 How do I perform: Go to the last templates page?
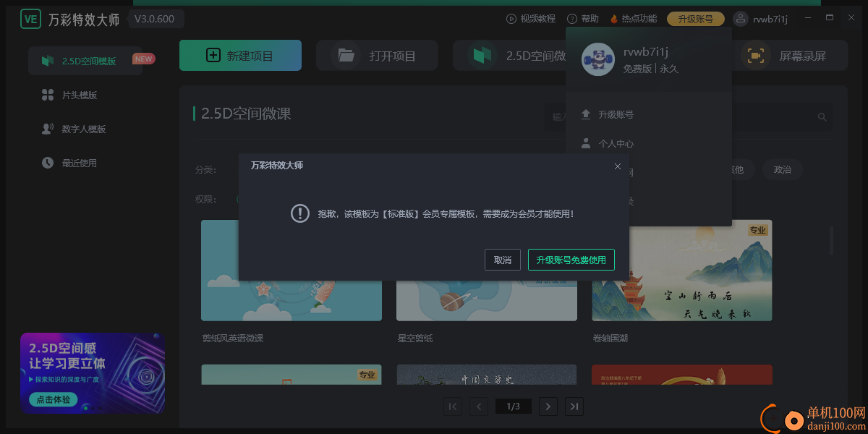[574, 407]
